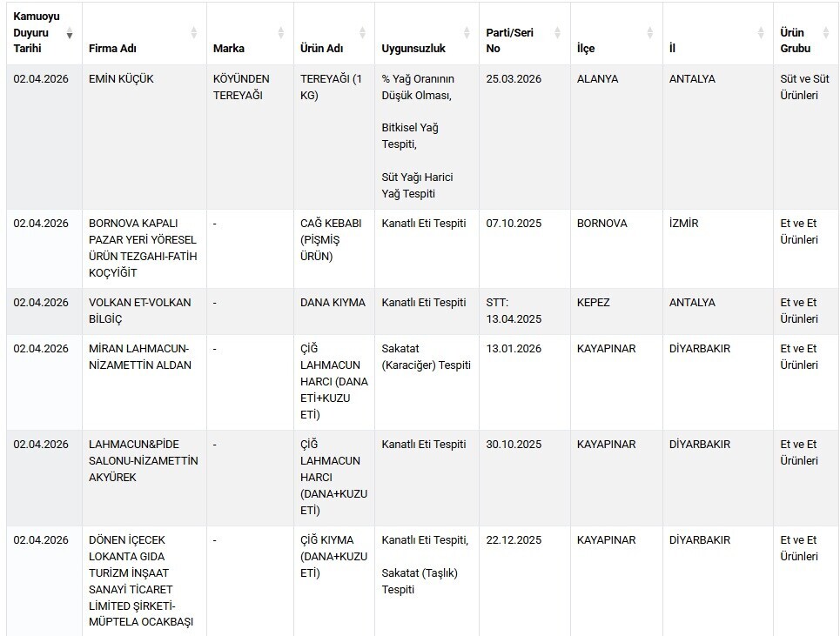This screenshot has height=636, width=840.
Task: Click the Ürün Grubu column header text
Action: (x=796, y=41)
